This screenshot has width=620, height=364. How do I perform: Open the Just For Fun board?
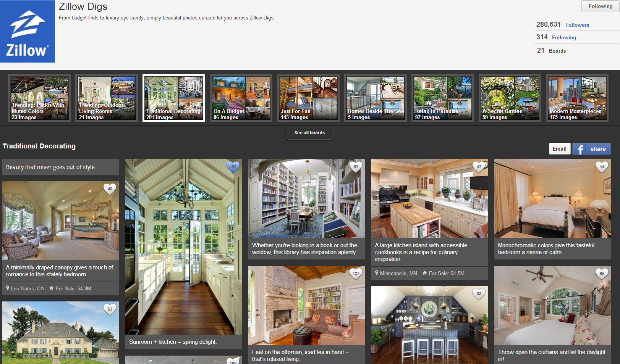click(308, 98)
